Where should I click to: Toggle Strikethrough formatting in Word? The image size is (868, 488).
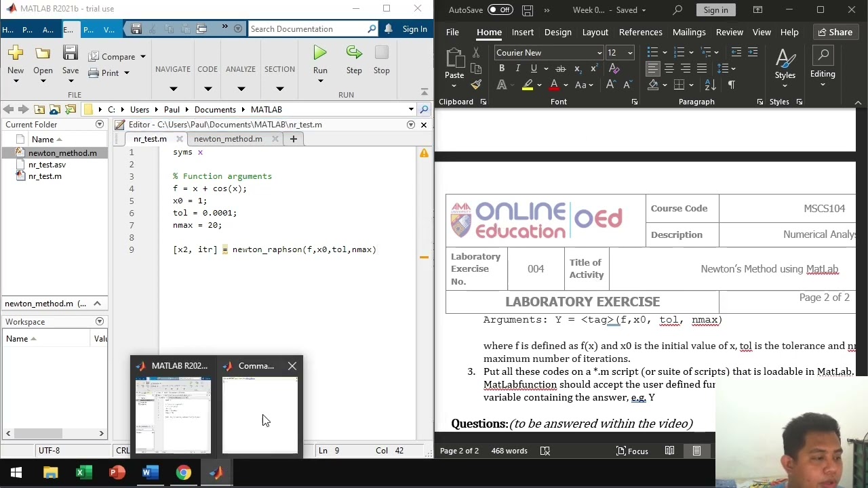[560, 68]
